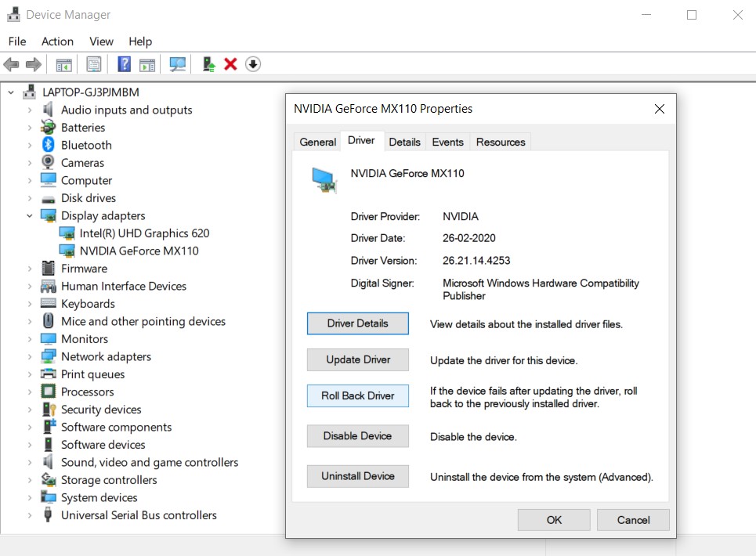Click the Print queues printer icon
The height and width of the screenshot is (556, 756).
49,374
